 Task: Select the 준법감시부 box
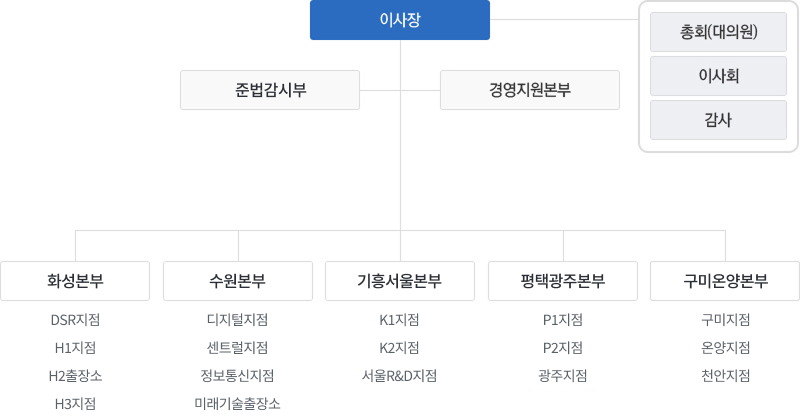269,90
